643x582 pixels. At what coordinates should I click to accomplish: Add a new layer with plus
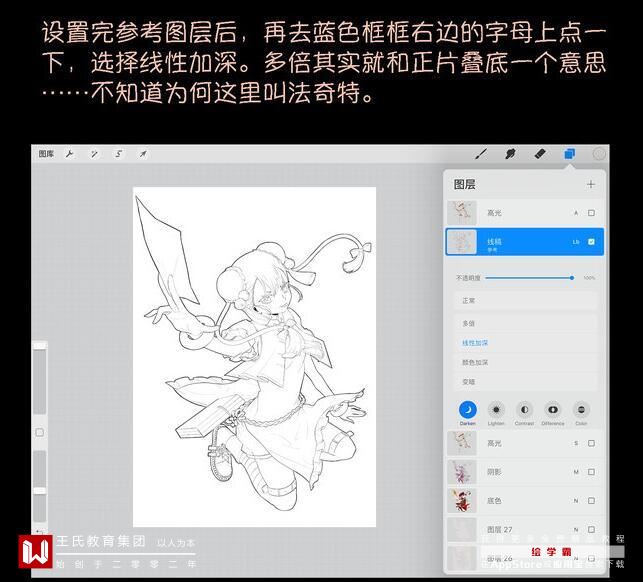point(591,184)
